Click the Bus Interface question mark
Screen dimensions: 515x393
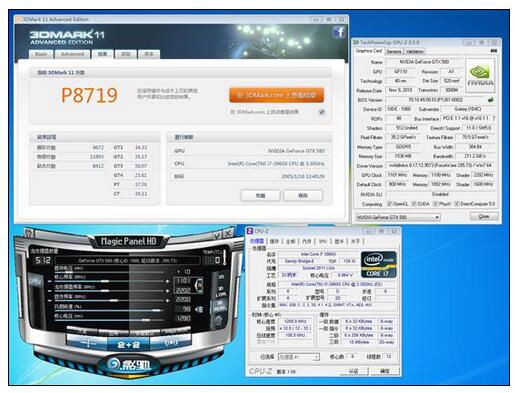(494, 118)
